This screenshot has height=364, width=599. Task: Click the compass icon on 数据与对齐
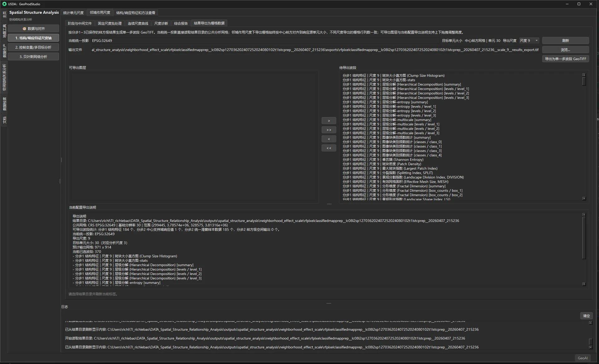(24, 29)
